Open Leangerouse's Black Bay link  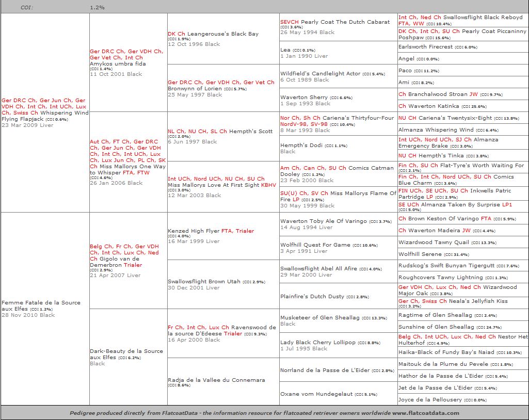[x=230, y=34]
